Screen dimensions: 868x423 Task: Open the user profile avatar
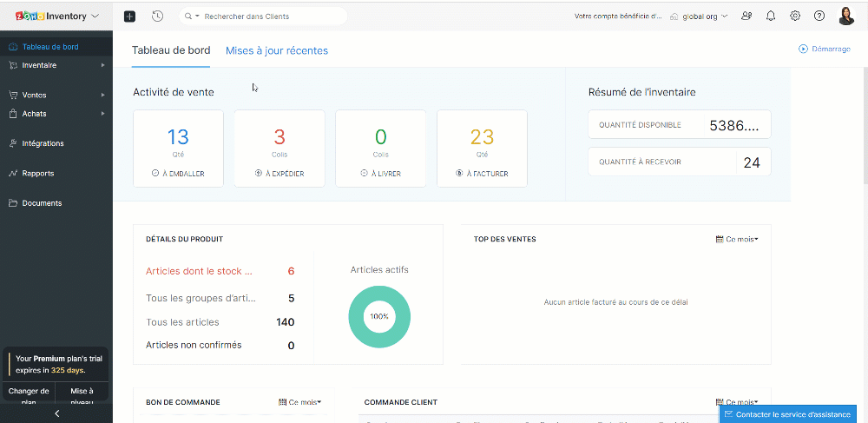click(x=846, y=16)
